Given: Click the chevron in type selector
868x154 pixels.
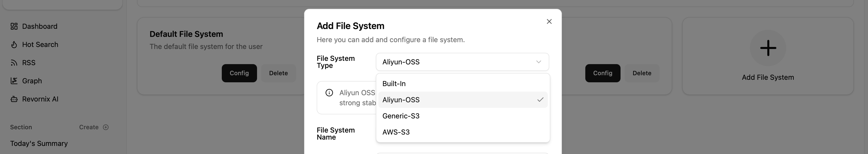Looking at the screenshot, I should (x=538, y=62).
